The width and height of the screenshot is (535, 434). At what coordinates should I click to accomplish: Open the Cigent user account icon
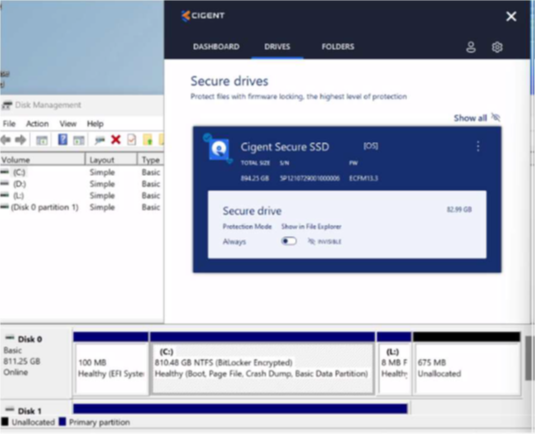point(471,47)
